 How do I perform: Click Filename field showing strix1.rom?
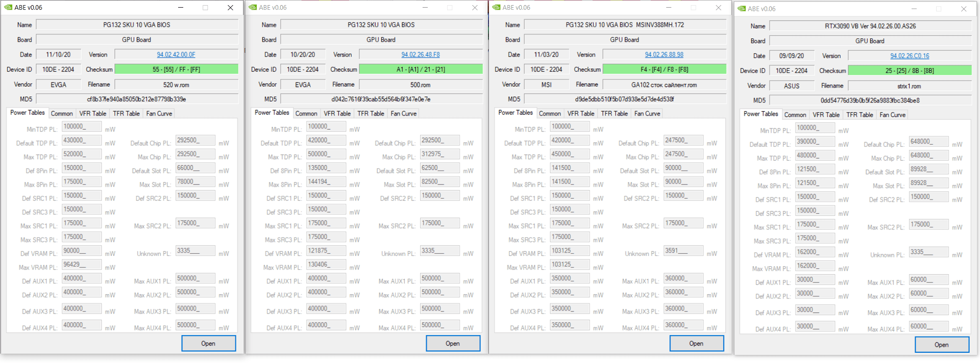[x=910, y=86]
